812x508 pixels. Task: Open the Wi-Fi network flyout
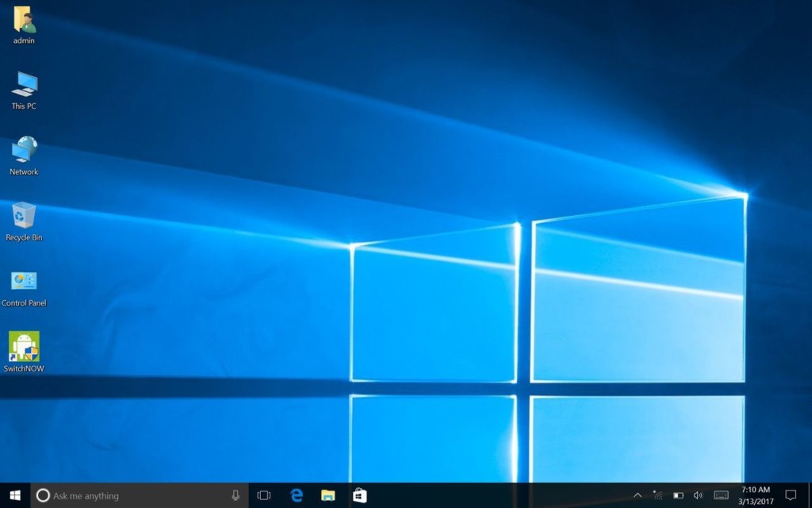pos(657,495)
